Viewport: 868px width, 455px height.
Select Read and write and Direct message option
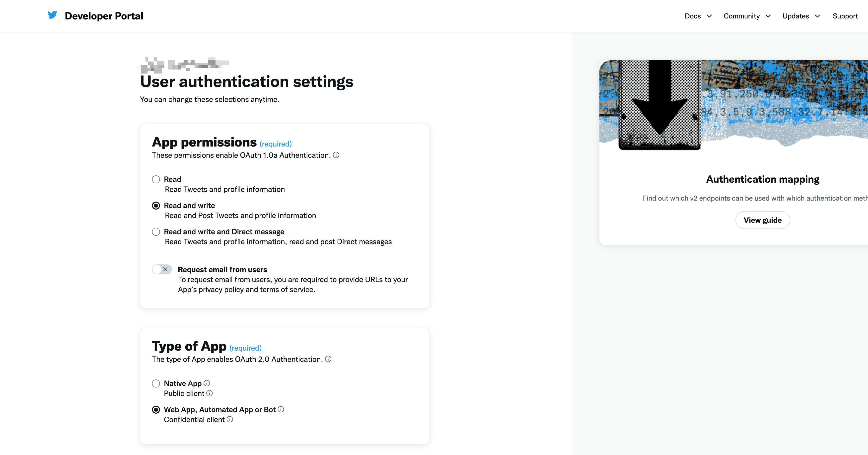click(156, 231)
